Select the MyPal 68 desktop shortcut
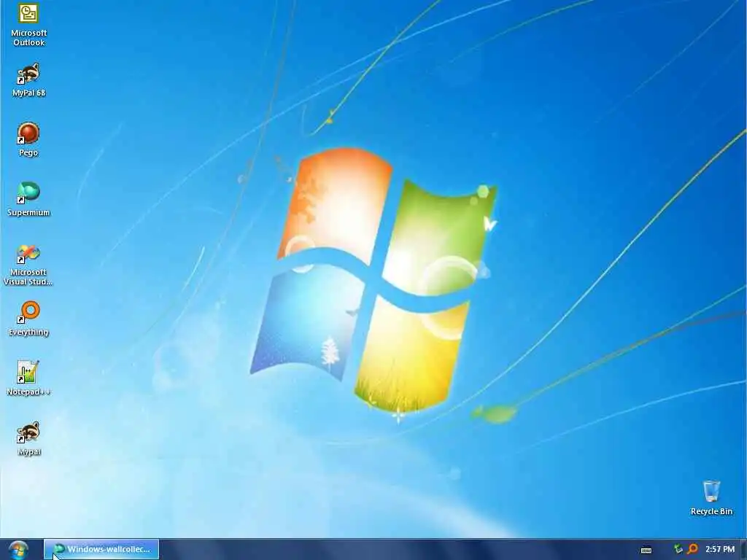Image resolution: width=747 pixels, height=560 pixels. point(28,80)
